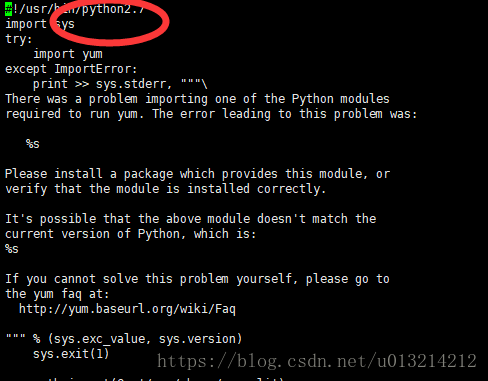488x381 pixels.
Task: Click the unindented %s placeholder
Action: click(12, 249)
